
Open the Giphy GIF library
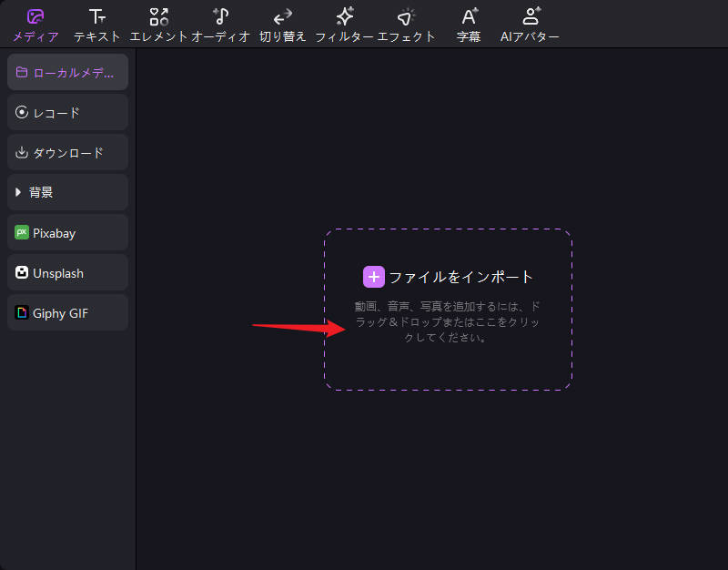(x=66, y=312)
